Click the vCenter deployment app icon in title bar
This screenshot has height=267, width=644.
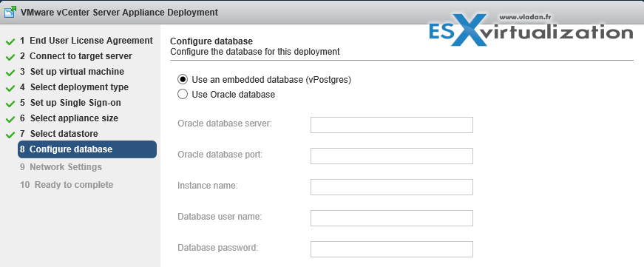[10, 13]
